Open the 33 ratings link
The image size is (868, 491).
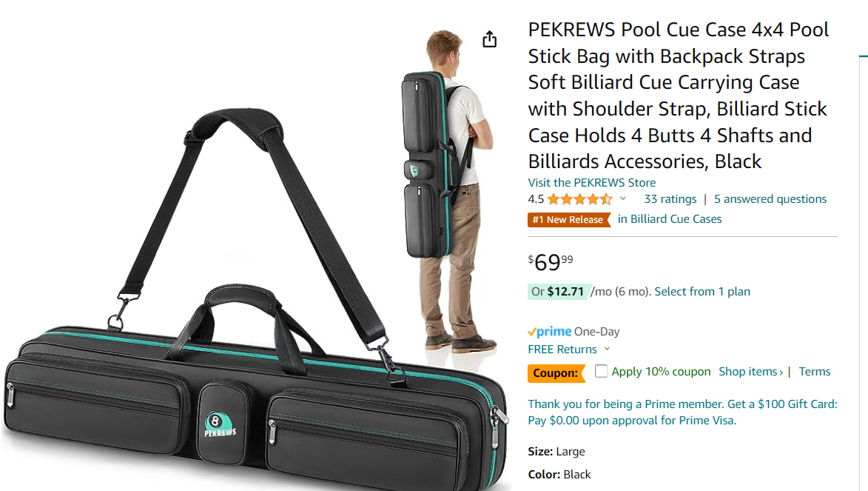point(670,199)
